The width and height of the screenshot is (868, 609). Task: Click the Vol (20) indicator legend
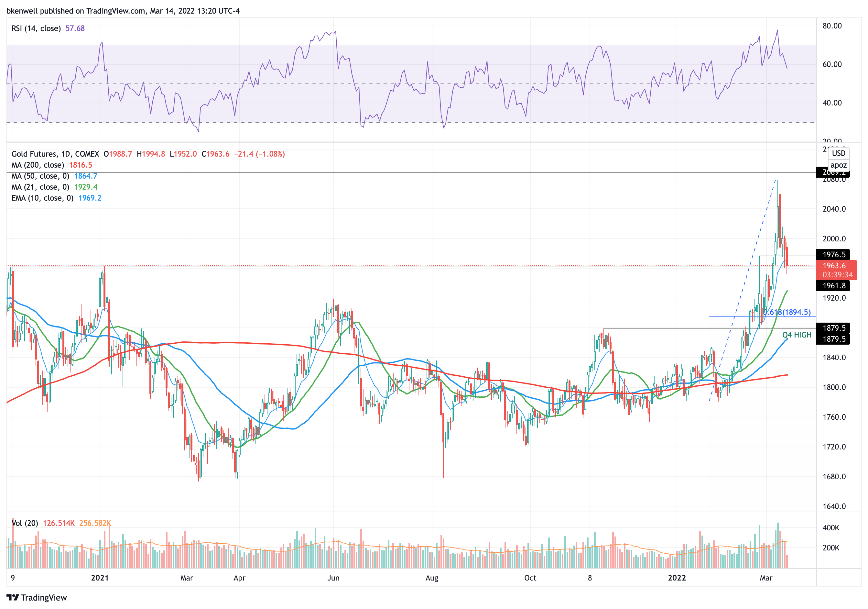(25, 523)
